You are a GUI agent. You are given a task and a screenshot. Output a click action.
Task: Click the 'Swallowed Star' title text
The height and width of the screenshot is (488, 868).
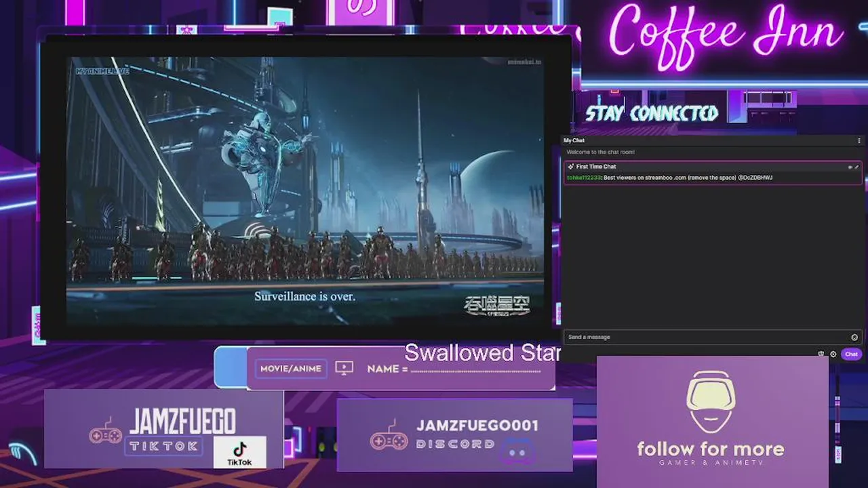coord(482,352)
